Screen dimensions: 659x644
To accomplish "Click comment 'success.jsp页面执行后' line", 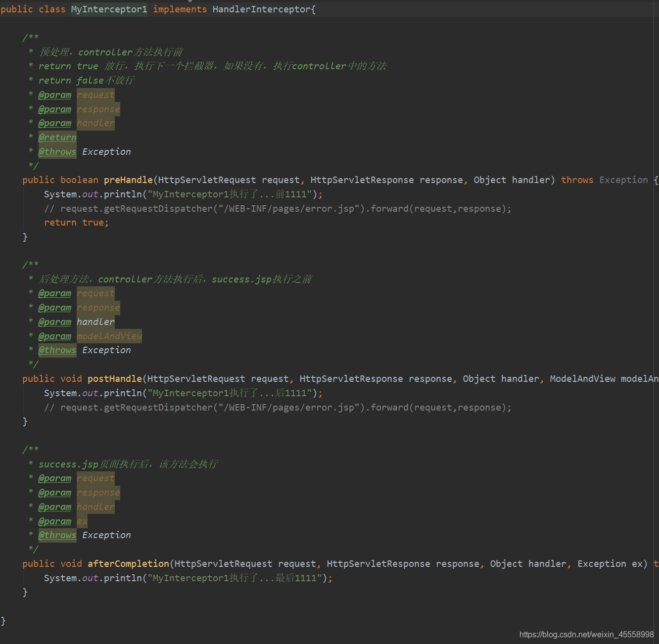I will click(x=129, y=464).
